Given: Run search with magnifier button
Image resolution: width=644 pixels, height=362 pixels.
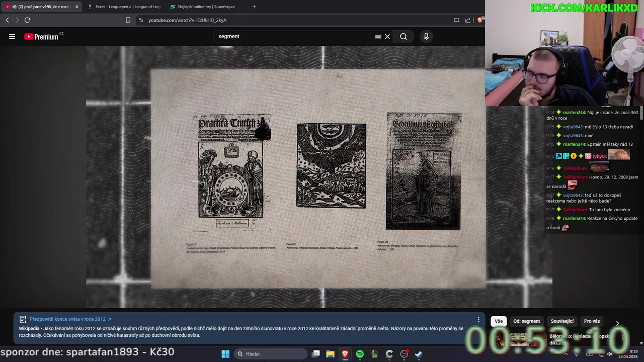Looking at the screenshot, I should (x=404, y=37).
